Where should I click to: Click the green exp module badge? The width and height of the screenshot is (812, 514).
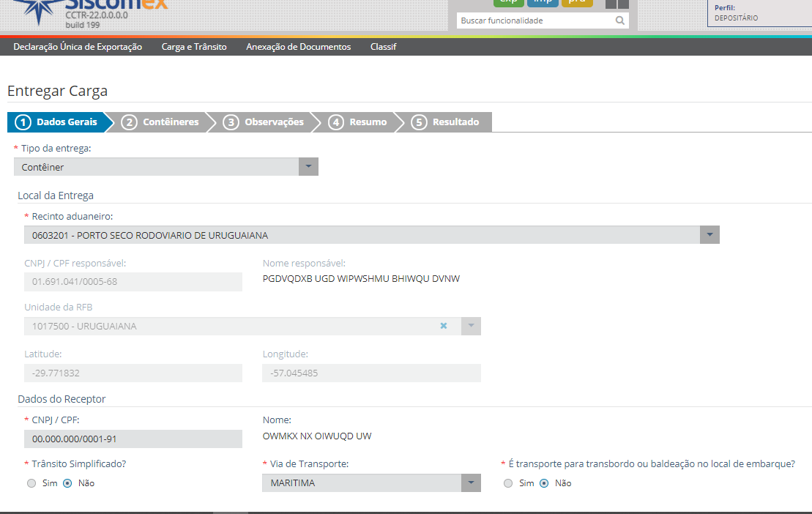tap(508, 2)
